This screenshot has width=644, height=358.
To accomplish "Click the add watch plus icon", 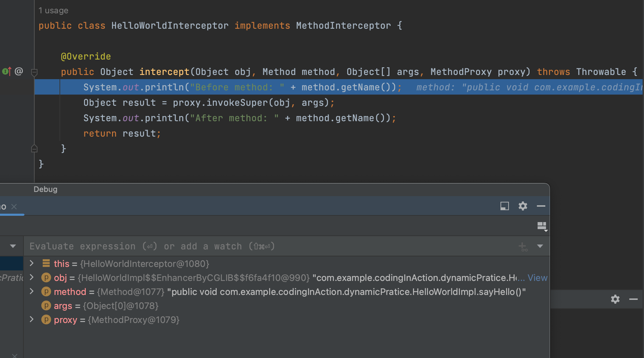I will tap(523, 247).
